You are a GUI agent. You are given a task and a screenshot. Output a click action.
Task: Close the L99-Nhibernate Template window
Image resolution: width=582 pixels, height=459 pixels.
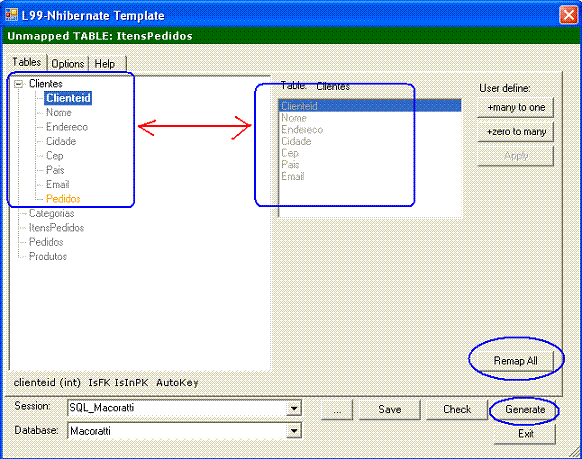point(568,15)
